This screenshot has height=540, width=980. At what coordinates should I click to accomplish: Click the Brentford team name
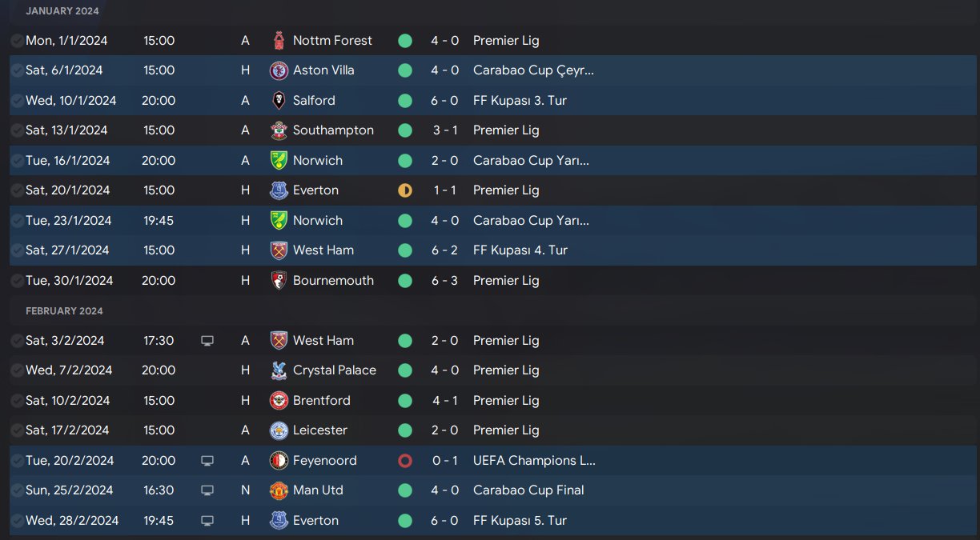[322, 401]
